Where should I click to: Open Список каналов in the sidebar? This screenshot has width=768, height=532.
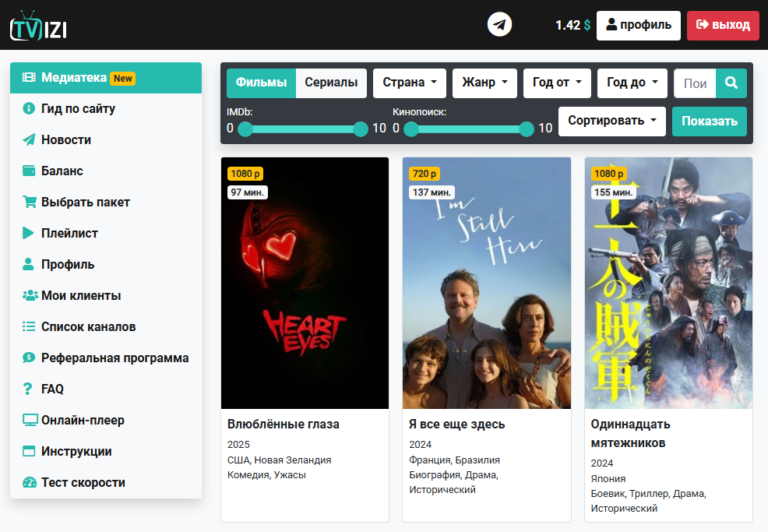[x=106, y=326]
